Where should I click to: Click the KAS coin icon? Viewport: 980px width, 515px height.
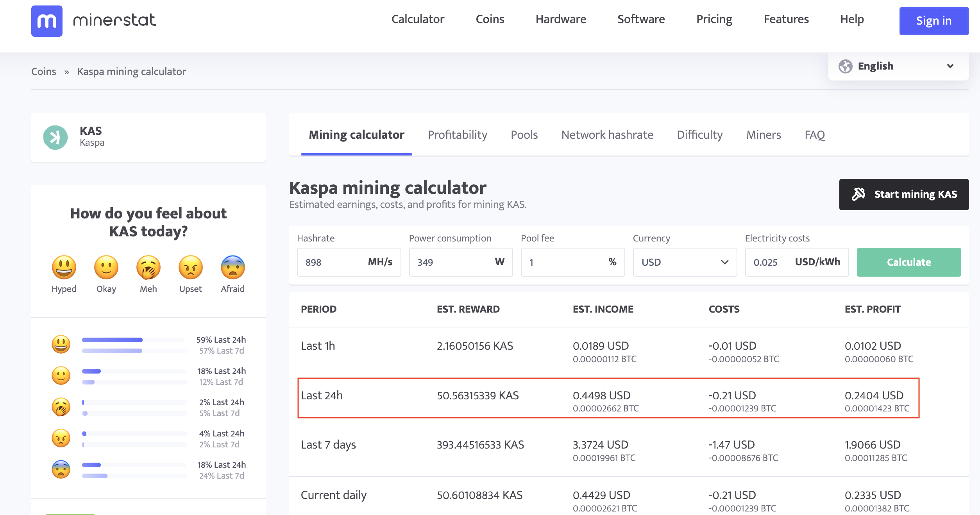tap(55, 137)
